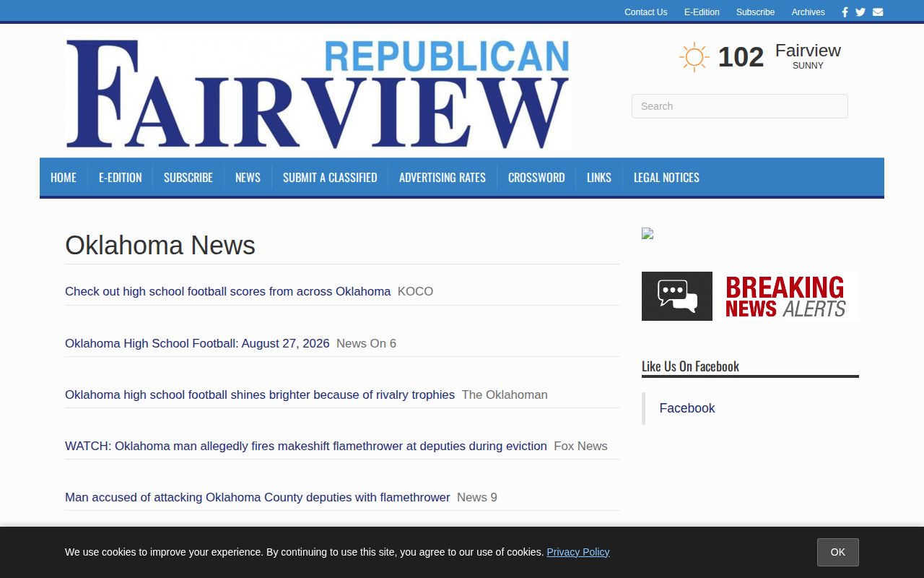Open SUBMIT A CLASSIFIED menu item
924x578 pixels.
coord(330,178)
